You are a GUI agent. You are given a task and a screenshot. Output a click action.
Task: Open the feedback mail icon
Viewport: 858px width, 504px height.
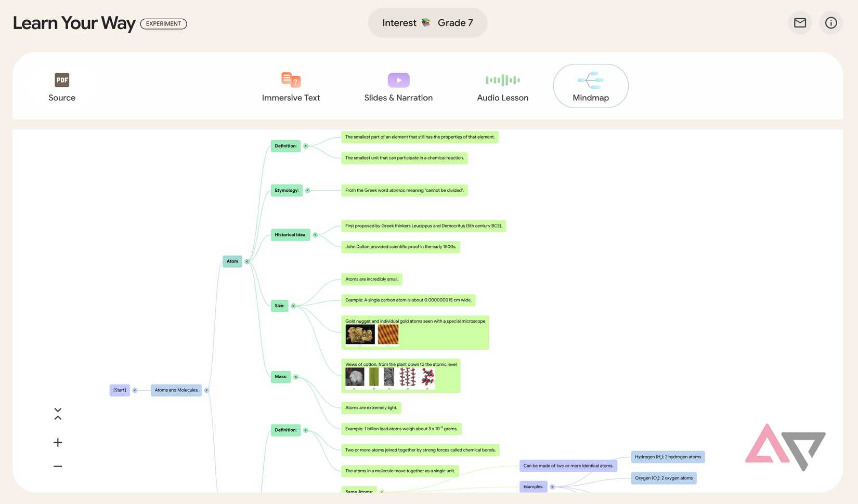(x=800, y=23)
